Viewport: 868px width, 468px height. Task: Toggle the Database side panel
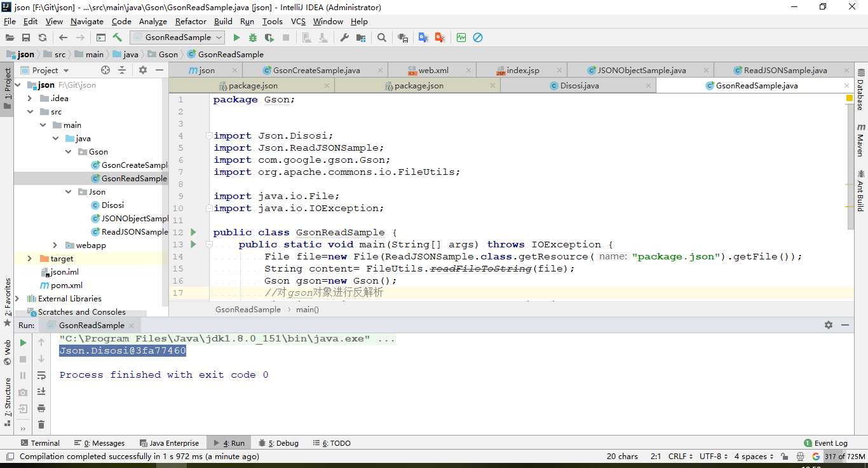(x=861, y=90)
